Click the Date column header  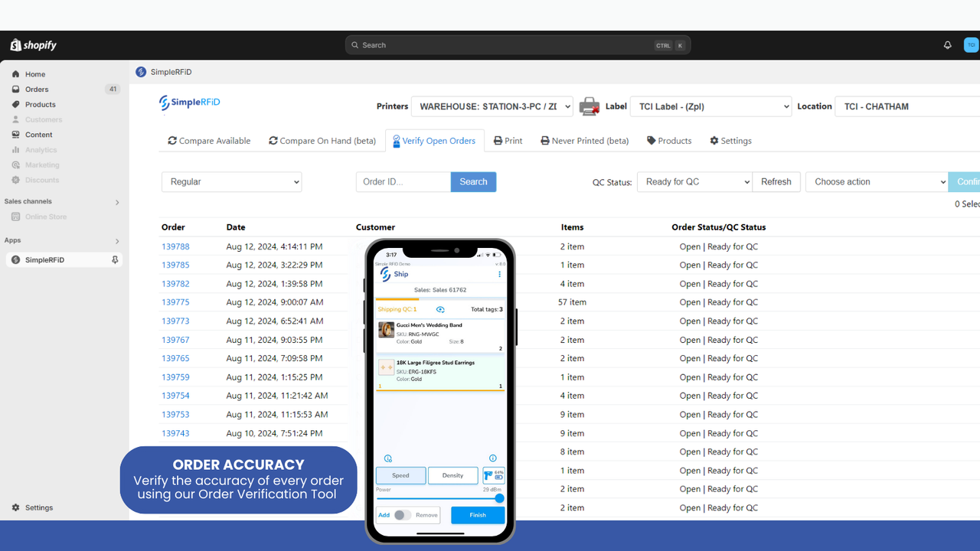[236, 227]
